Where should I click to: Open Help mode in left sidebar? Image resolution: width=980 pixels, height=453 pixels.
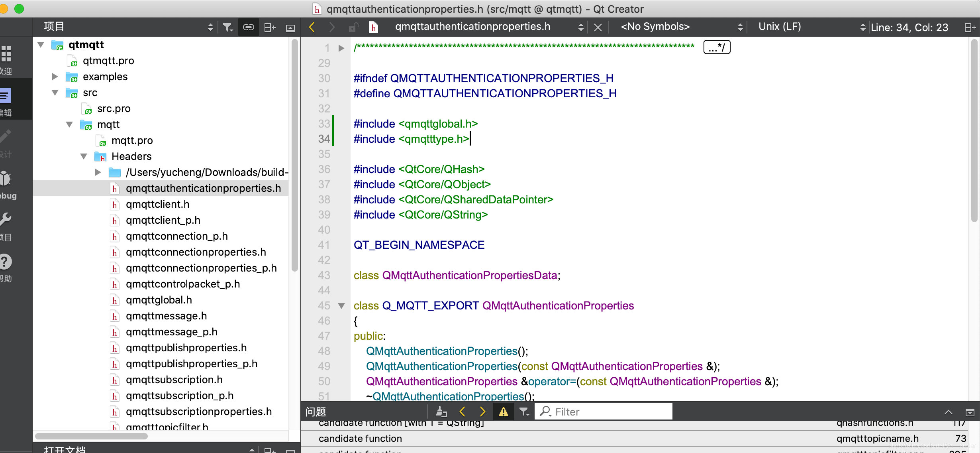click(6, 267)
